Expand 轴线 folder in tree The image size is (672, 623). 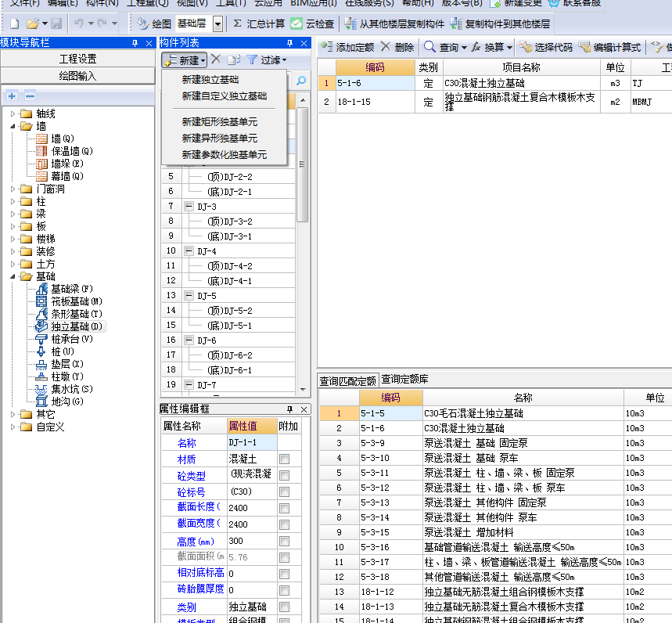[x=13, y=113]
